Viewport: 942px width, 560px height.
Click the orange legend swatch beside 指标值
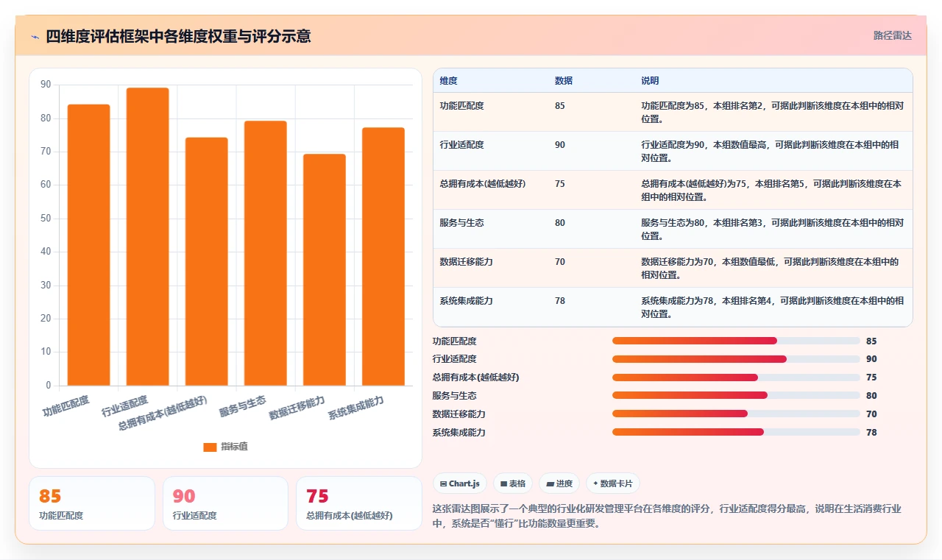pyautogui.click(x=210, y=447)
